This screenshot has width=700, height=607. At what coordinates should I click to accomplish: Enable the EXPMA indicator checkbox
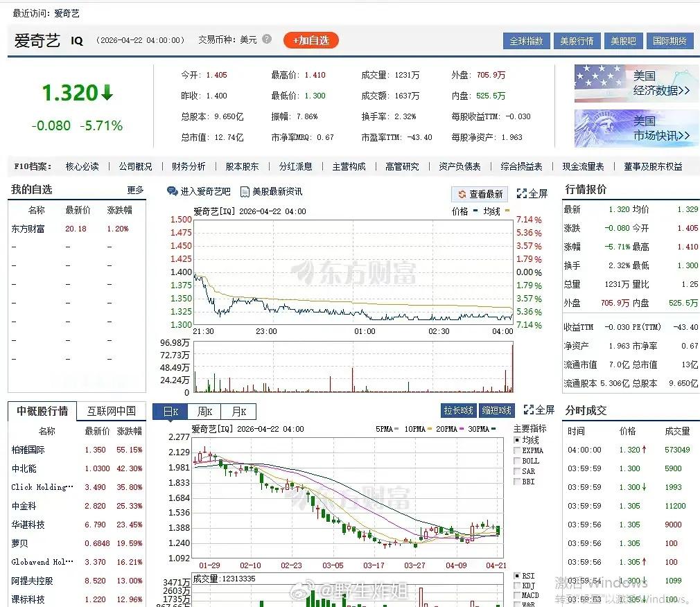[x=517, y=450]
